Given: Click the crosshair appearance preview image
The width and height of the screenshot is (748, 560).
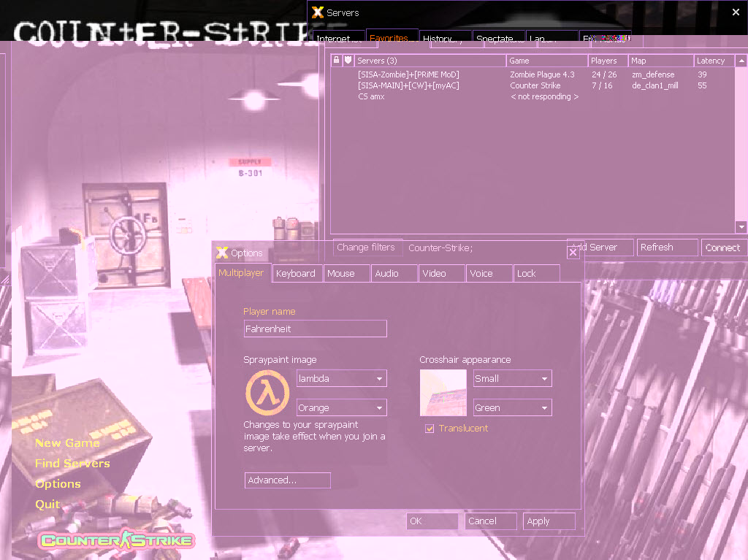Looking at the screenshot, I should tap(443, 393).
